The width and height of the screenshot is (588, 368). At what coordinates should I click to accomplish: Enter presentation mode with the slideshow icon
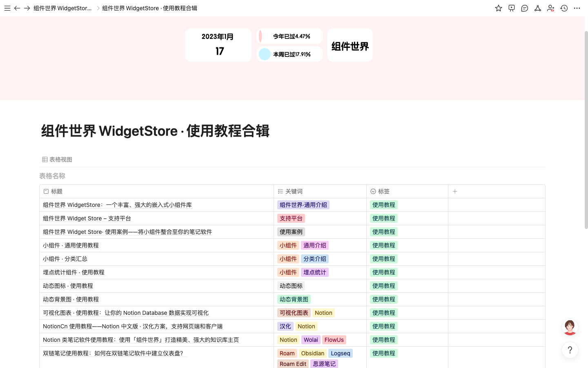[511, 8]
